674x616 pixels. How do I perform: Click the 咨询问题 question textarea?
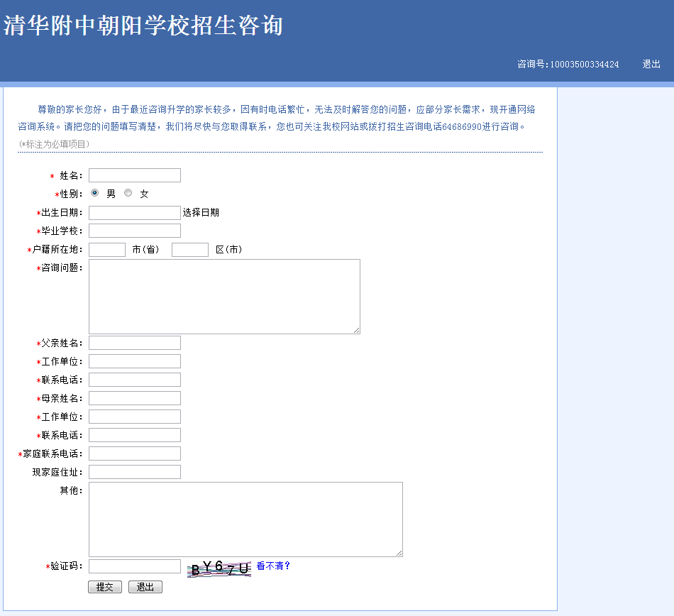224,297
